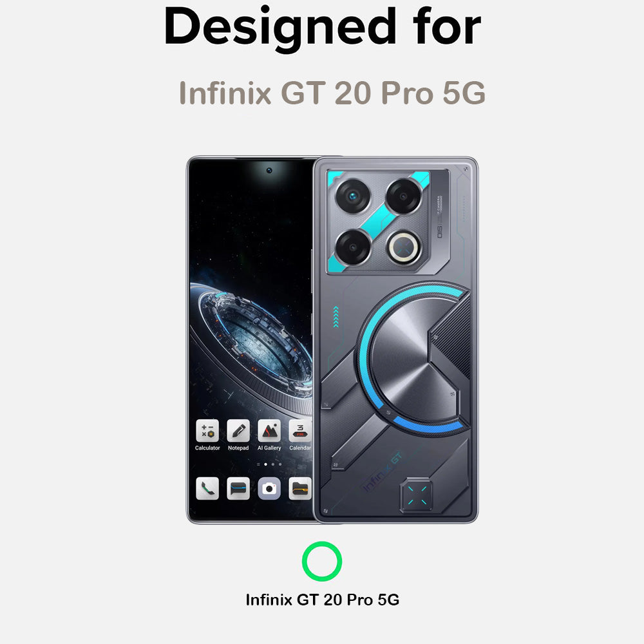The height and width of the screenshot is (644, 644).
Task: Click the active home screen page dot
Action: point(266,464)
